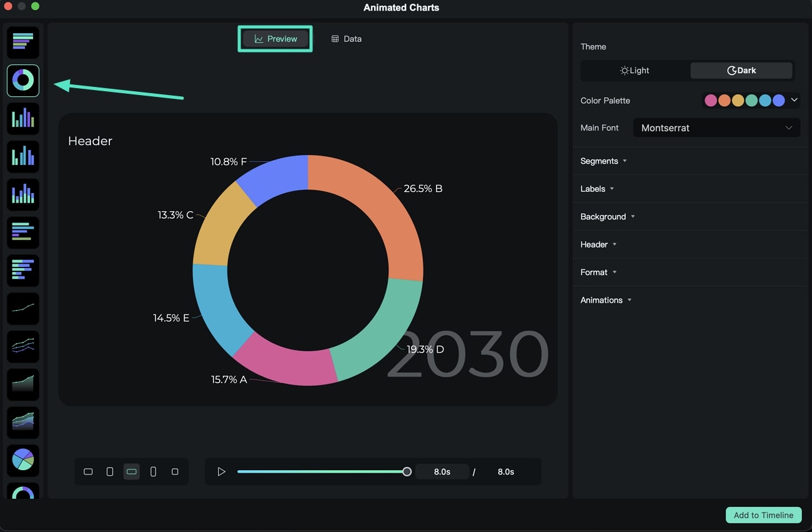Select the vertical bar chart template
The width and height of the screenshot is (812, 532).
pyautogui.click(x=22, y=119)
